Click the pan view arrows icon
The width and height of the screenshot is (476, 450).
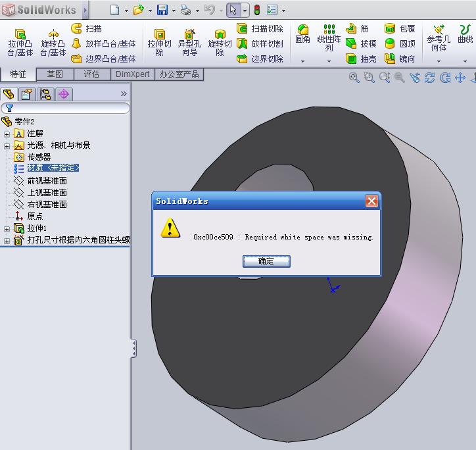[x=460, y=78]
